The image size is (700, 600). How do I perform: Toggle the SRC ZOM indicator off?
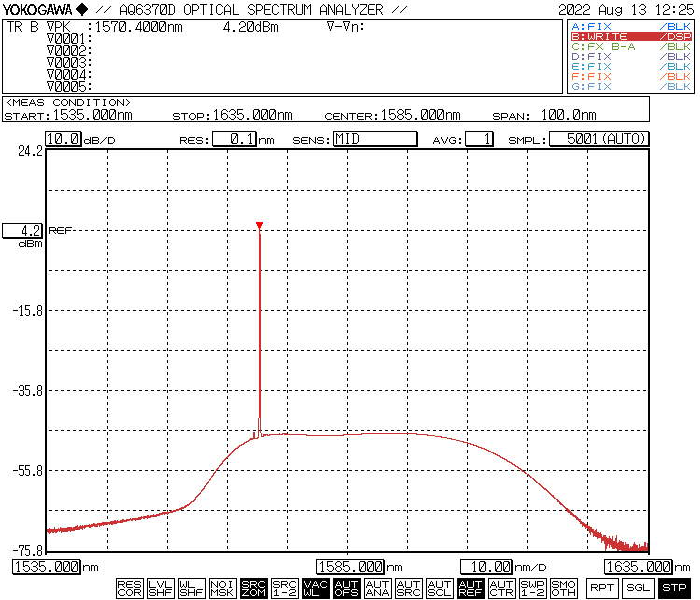click(253, 588)
